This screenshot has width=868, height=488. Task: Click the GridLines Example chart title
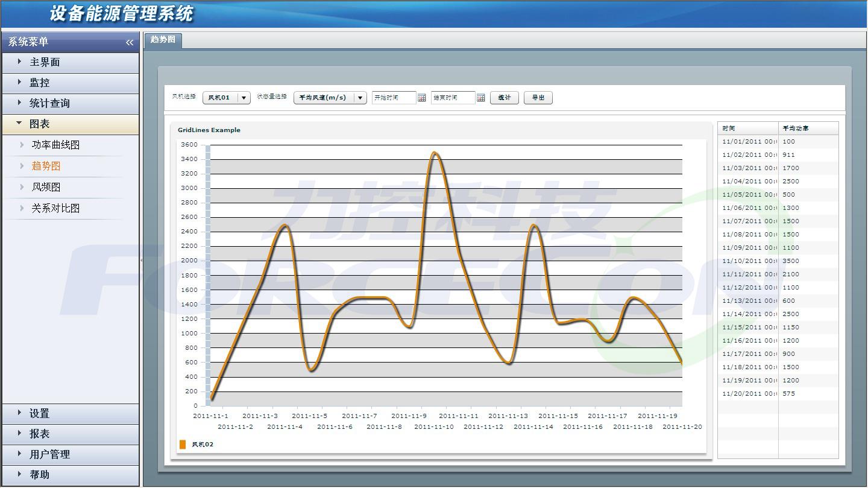[209, 130]
